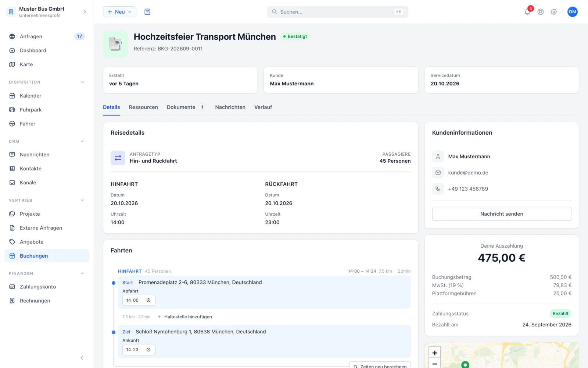This screenshot has height=368, width=588.
Task: Select the Details tab
Action: point(111,107)
